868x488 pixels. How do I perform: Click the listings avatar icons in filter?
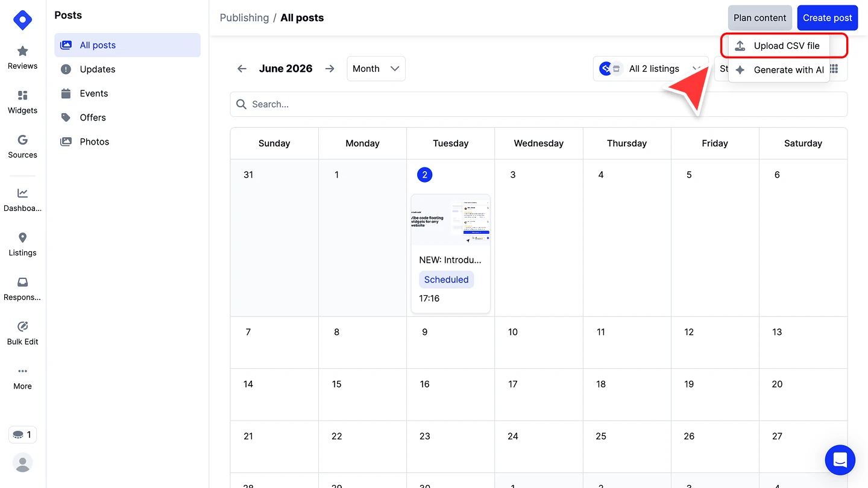coord(610,69)
